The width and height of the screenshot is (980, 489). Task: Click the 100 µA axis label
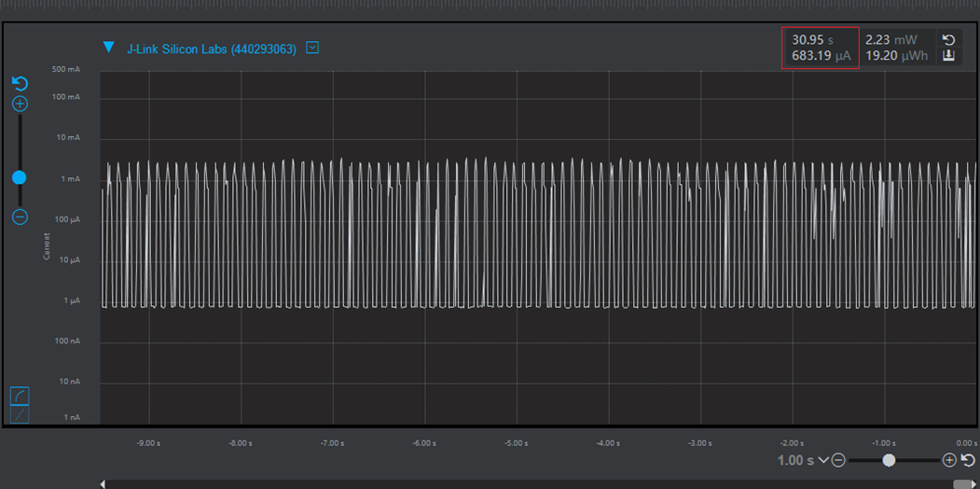coord(67,219)
